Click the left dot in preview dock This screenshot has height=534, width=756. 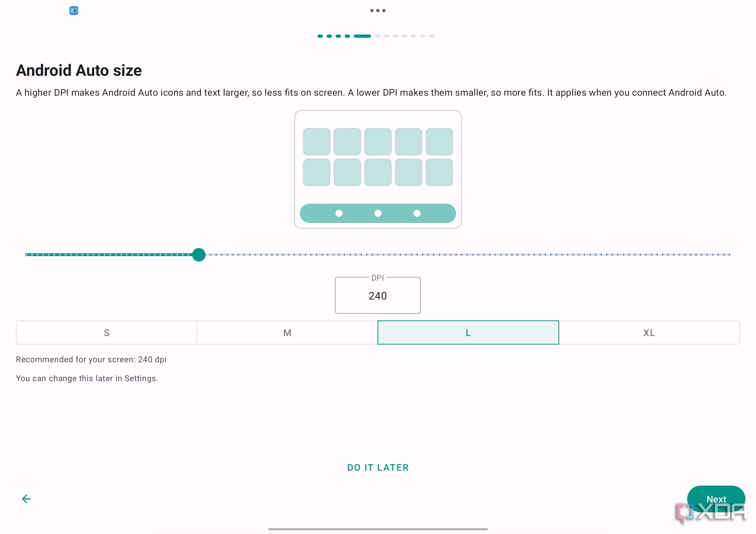click(339, 214)
